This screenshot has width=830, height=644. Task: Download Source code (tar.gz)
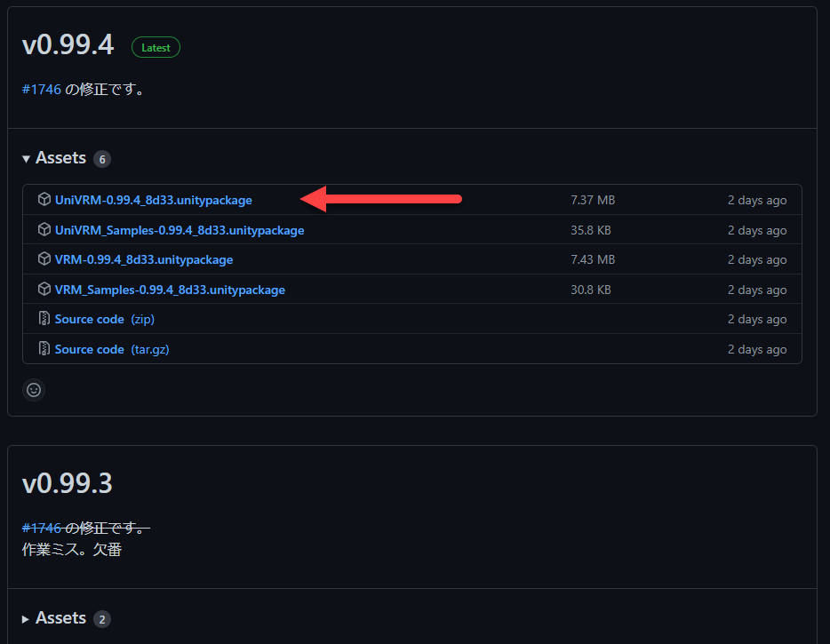(x=112, y=349)
